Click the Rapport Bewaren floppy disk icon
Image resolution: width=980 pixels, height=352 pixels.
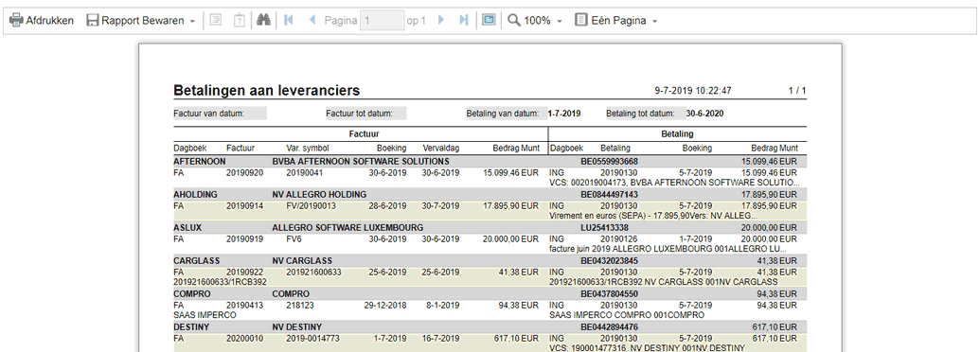93,21
